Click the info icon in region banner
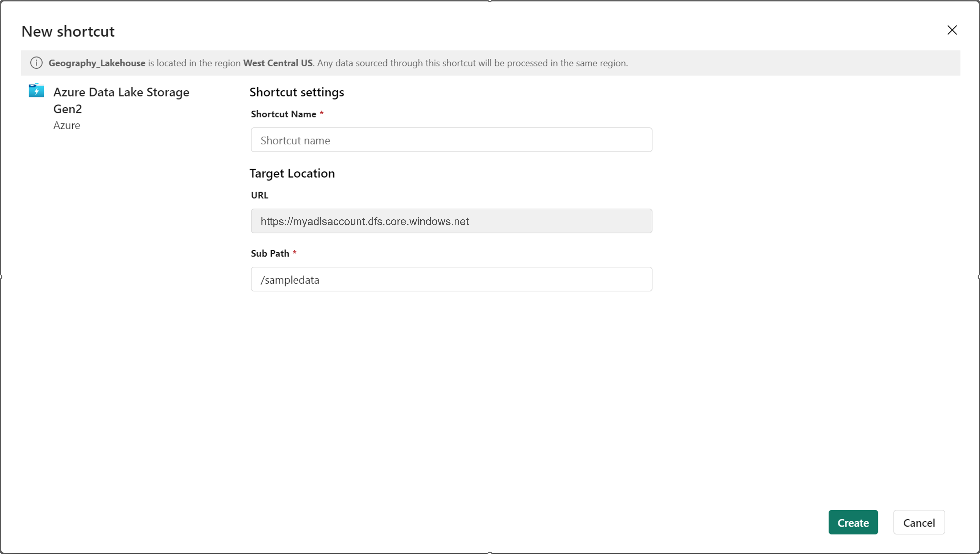The height and width of the screenshot is (554, 980). point(37,63)
